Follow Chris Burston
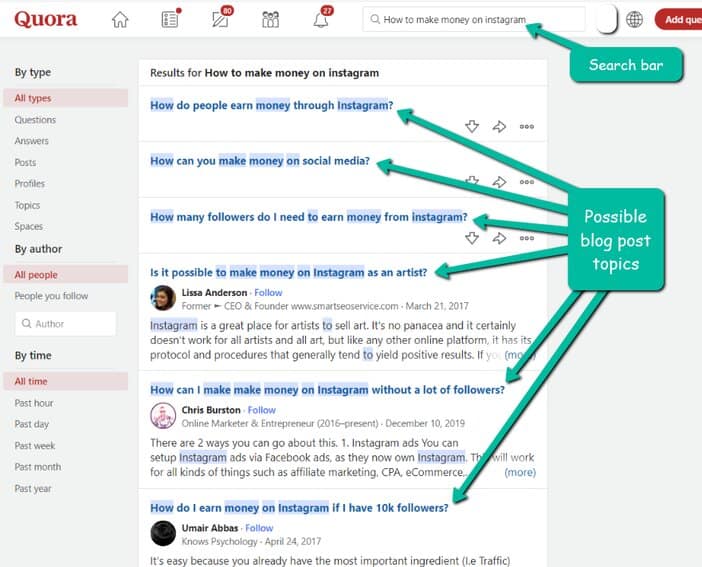The height and width of the screenshot is (567, 702). tap(261, 410)
